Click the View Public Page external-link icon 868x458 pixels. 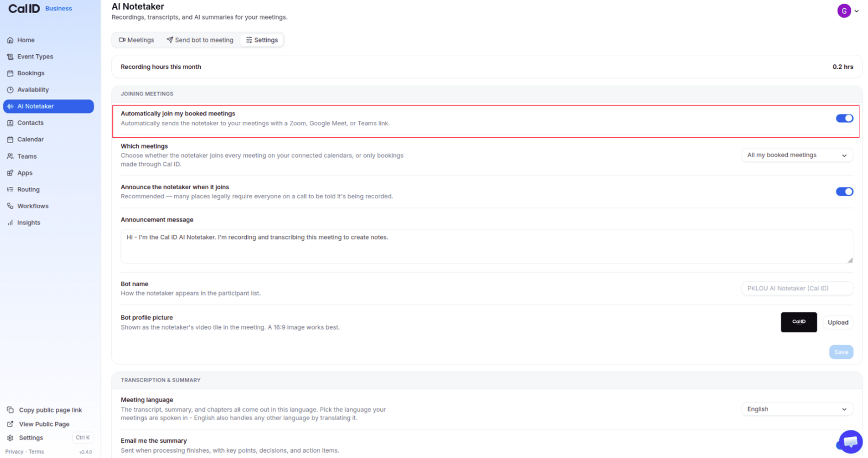pos(10,424)
